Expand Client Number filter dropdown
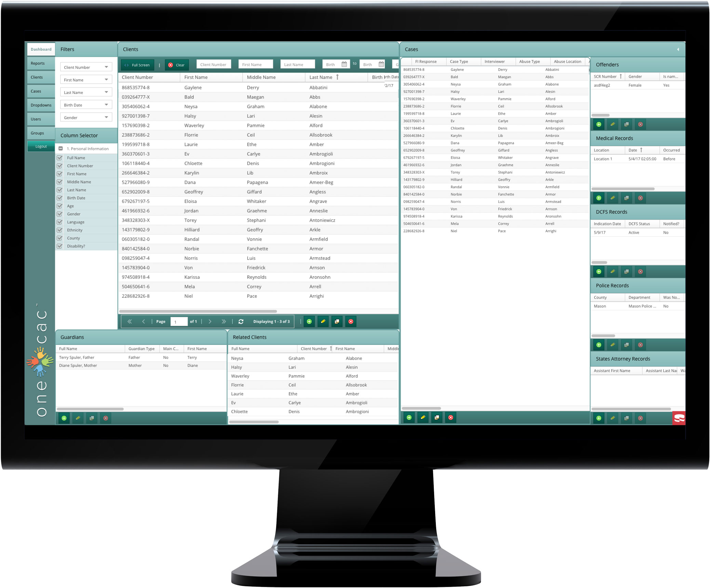The width and height of the screenshot is (710, 588). pyautogui.click(x=107, y=67)
